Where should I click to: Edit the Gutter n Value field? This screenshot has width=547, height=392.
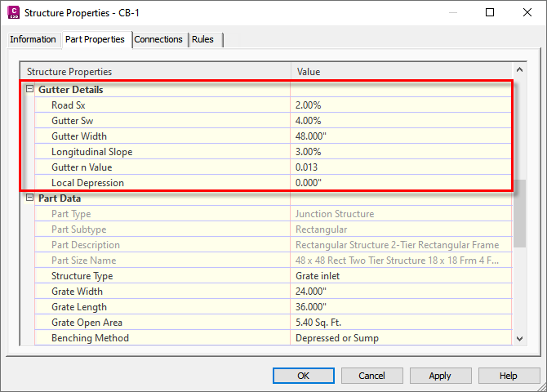(x=400, y=167)
